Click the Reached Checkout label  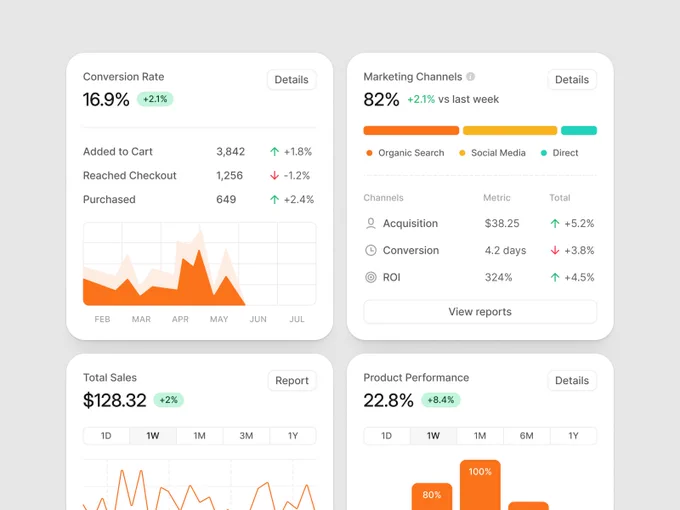point(130,176)
